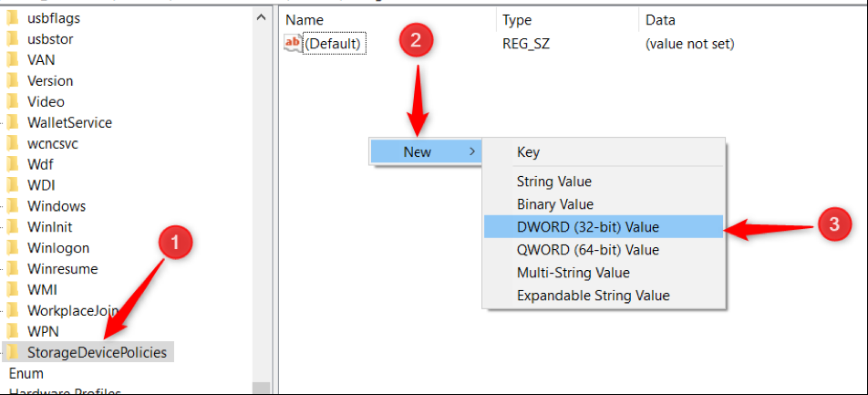This screenshot has height=395, width=868.
Task: Choose Key in the New submenu
Action: click(528, 152)
